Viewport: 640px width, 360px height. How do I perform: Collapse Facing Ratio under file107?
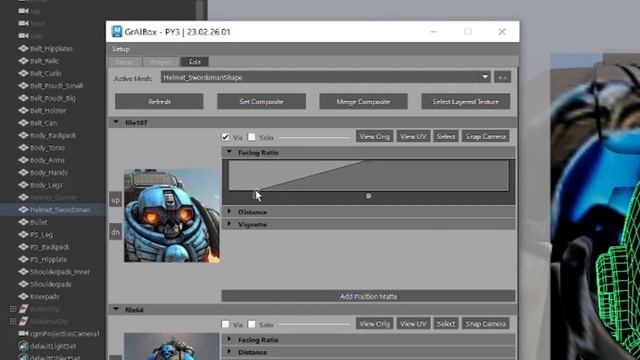(x=229, y=152)
